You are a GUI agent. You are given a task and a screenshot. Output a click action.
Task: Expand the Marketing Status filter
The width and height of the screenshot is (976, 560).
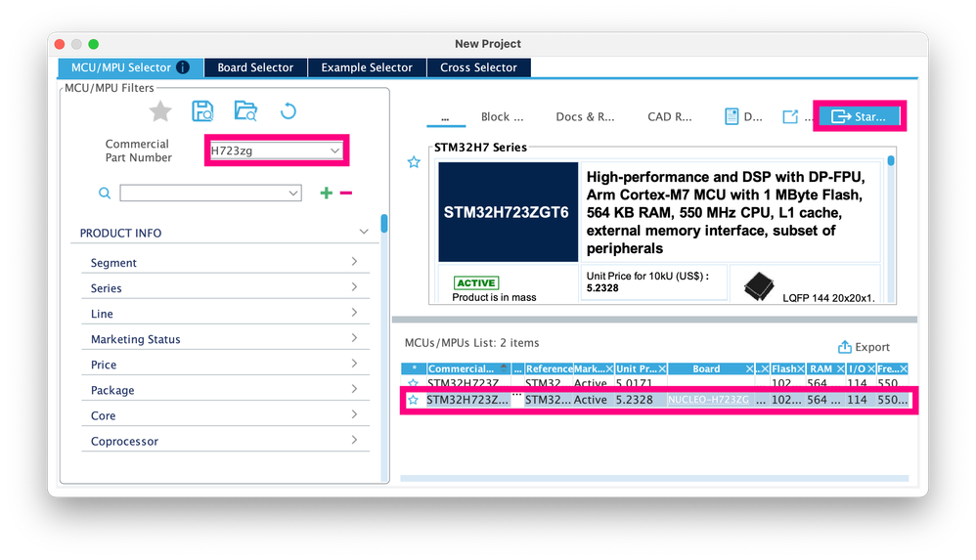[x=354, y=338]
